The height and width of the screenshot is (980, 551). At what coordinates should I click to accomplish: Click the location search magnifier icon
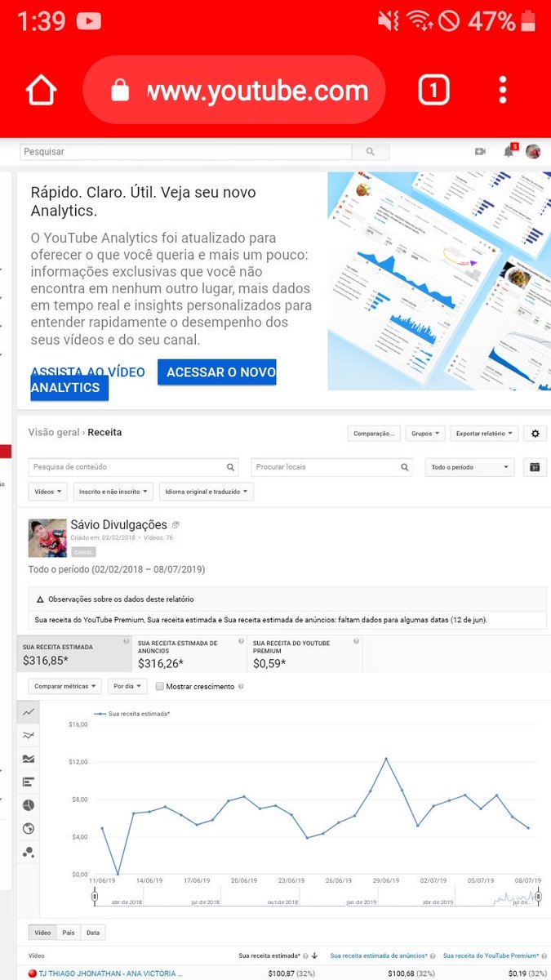(x=405, y=467)
